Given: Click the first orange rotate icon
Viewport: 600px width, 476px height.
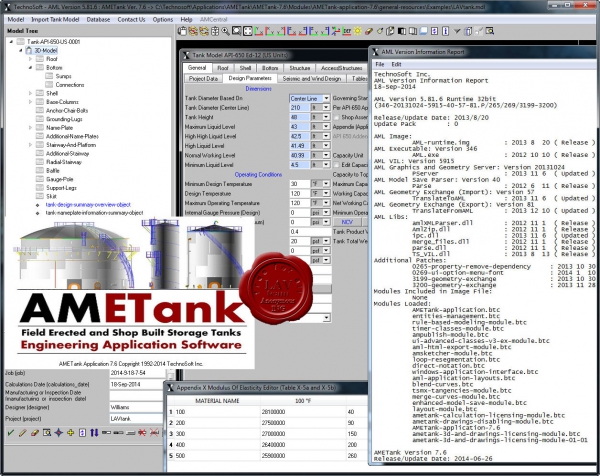Looking at the screenshot, I should pos(193,31).
